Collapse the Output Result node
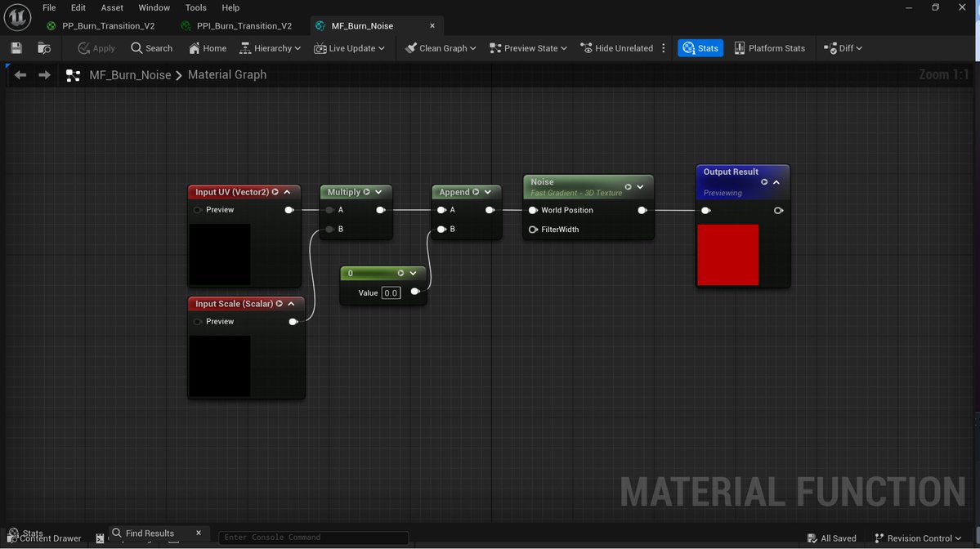This screenshot has width=980, height=549. tap(776, 182)
